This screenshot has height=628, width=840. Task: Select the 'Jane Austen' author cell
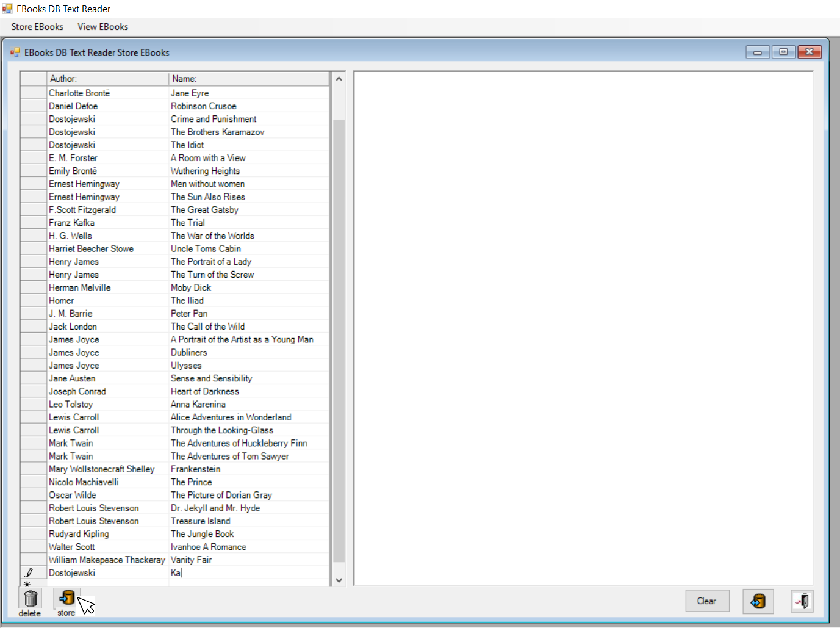[108, 378]
